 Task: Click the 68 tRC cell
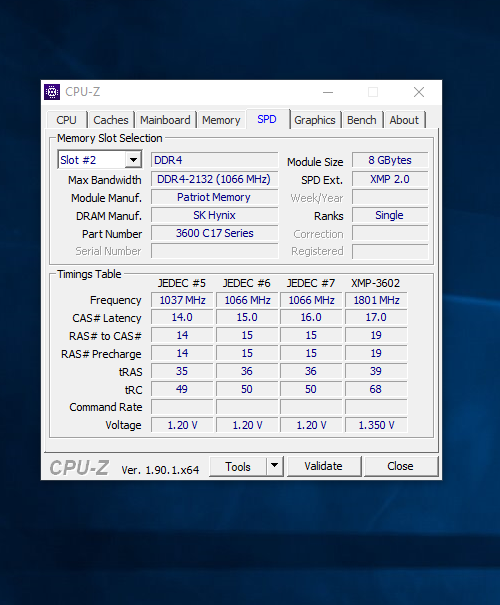376,389
